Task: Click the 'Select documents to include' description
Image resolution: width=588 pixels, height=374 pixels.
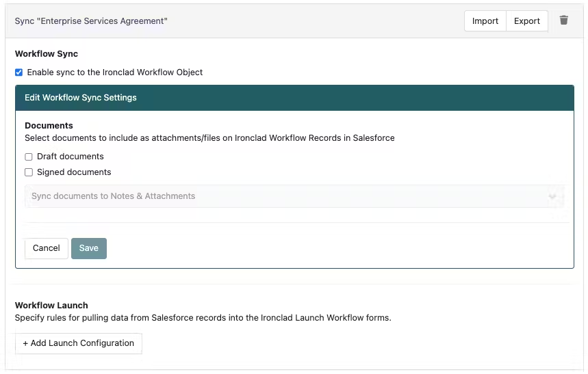Action: [209, 138]
